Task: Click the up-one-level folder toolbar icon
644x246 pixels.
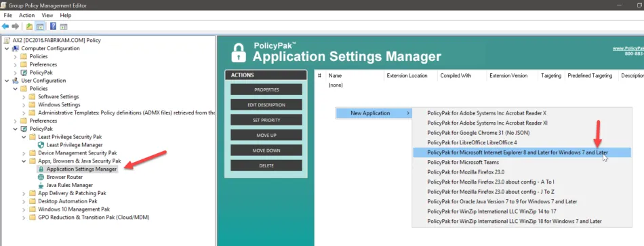Action: click(x=29, y=26)
